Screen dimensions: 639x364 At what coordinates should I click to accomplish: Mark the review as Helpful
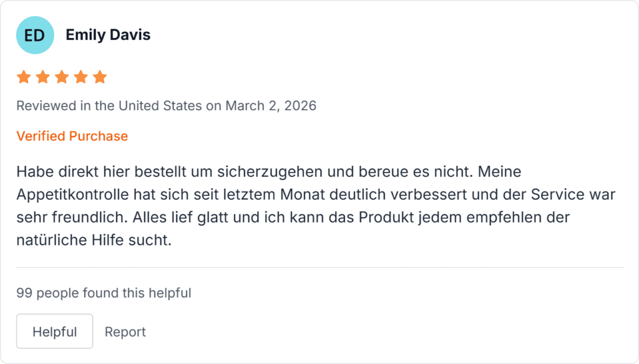coord(54,332)
